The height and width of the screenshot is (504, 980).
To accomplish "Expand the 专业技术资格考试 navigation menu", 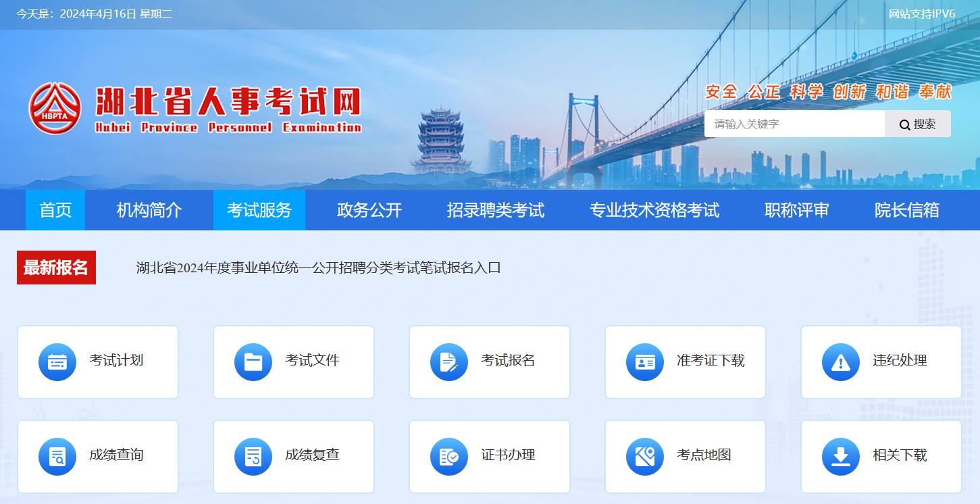I will 654,210.
